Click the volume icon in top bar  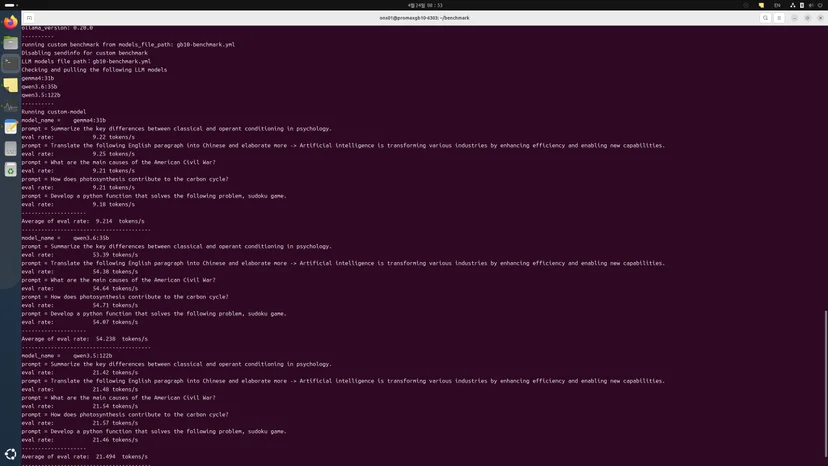(x=811, y=5)
